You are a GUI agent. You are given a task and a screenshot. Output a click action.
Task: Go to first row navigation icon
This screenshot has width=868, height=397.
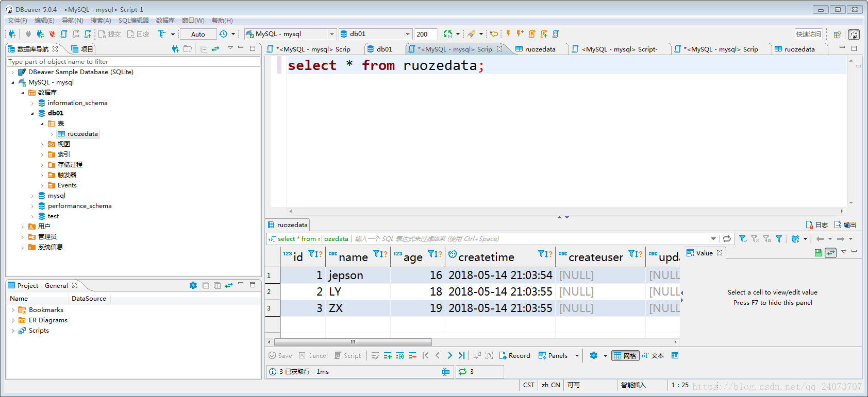426,356
